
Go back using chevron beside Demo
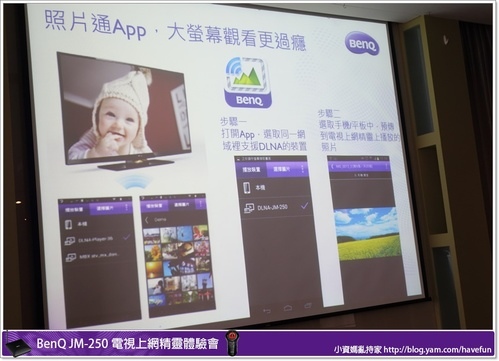pyautogui.click(x=147, y=220)
